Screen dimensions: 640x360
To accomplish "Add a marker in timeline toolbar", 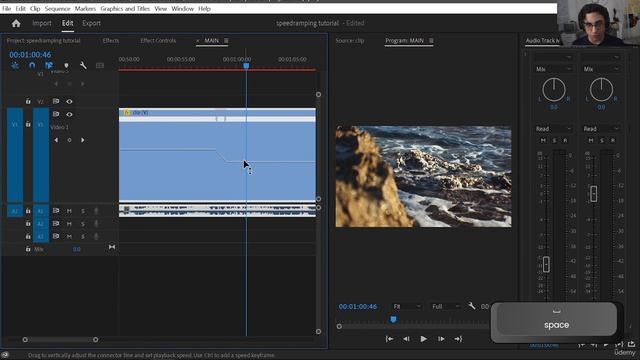I will pos(66,65).
